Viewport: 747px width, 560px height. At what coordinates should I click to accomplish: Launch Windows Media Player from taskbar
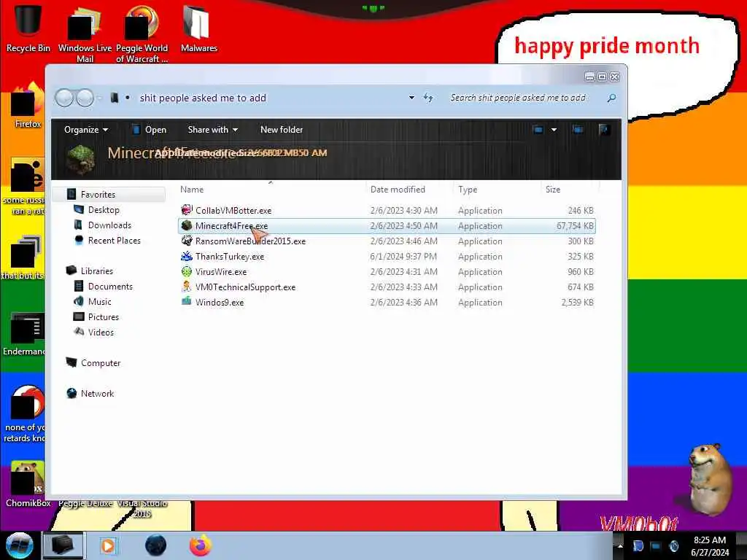click(108, 545)
